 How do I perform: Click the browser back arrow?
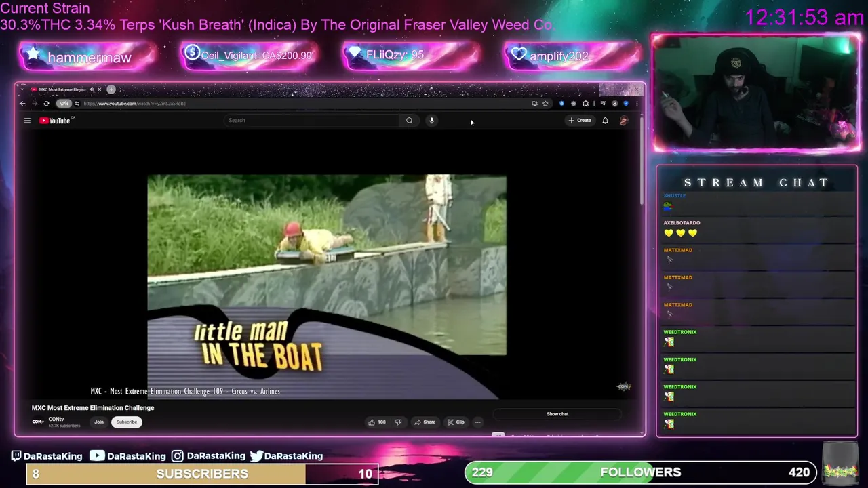22,104
